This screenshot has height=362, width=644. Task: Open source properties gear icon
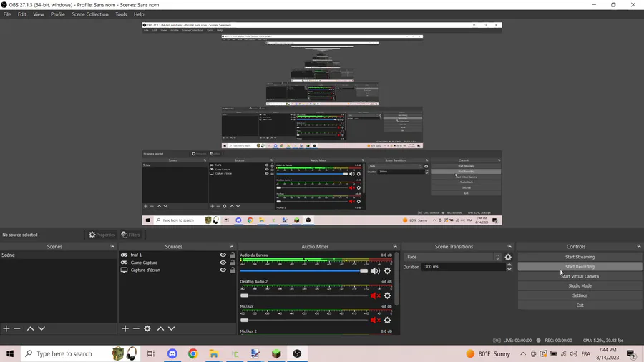[147, 328]
